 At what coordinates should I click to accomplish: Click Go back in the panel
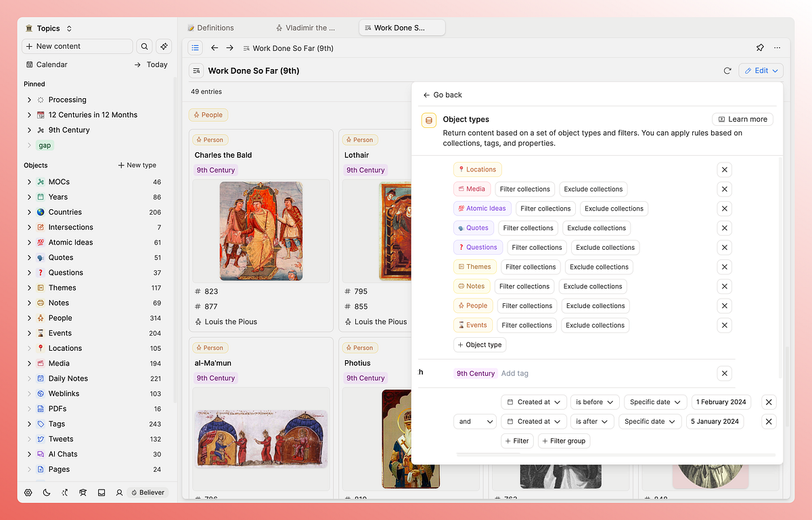443,95
